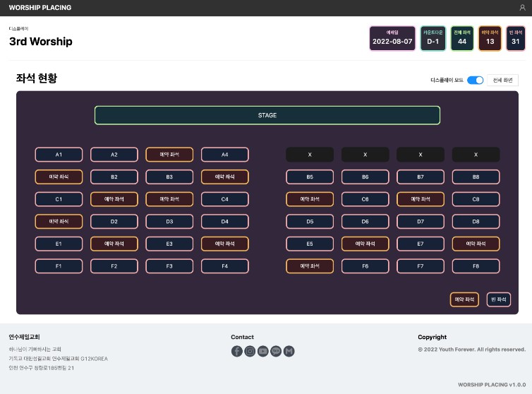Select seat E7
The height and width of the screenshot is (394, 532).
(421, 244)
